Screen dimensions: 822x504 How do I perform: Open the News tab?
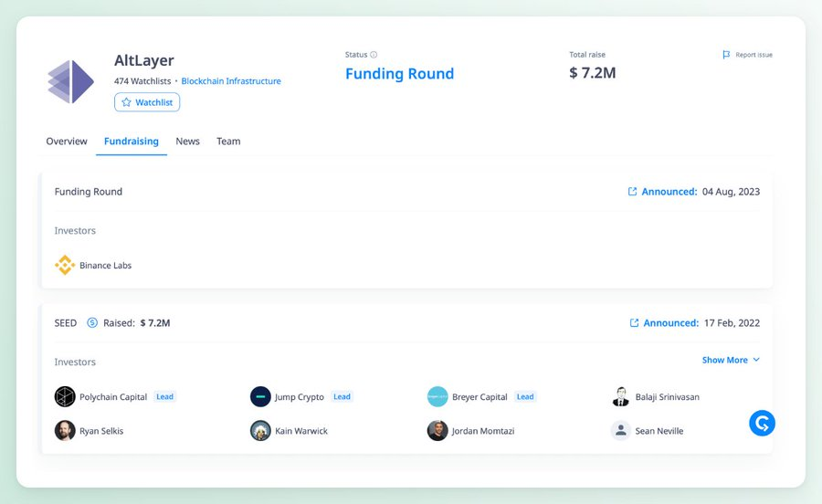(187, 142)
